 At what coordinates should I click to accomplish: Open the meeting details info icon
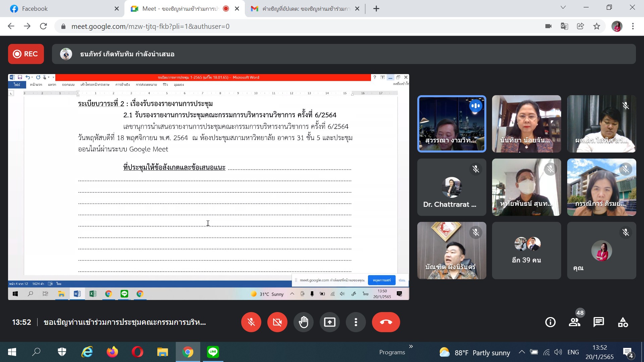coord(550,322)
